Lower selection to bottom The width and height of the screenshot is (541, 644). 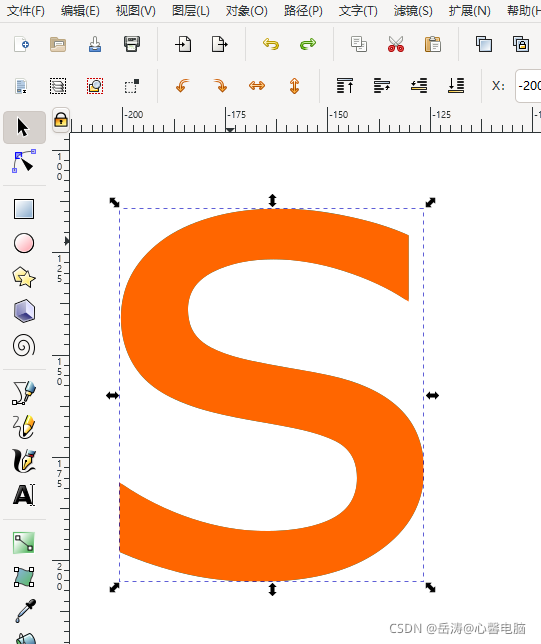[456, 86]
